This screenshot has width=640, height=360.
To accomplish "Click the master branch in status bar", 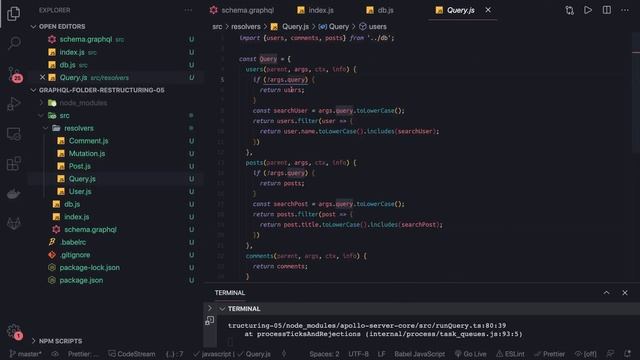I will (25, 354).
